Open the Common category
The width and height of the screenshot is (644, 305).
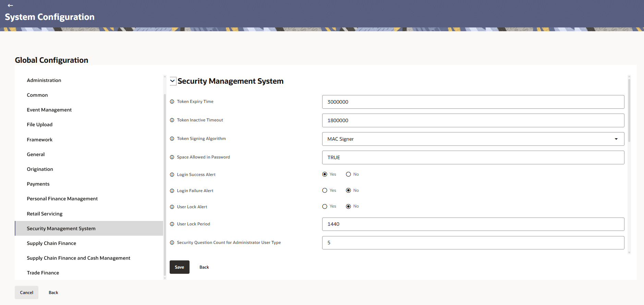coord(89,95)
